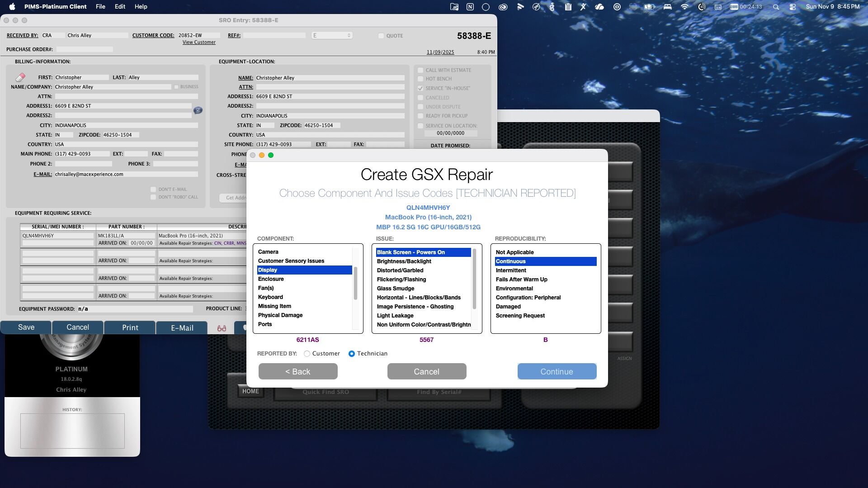Select Brightness/Backlight issue
This screenshot has width=868, height=488.
pos(424,261)
